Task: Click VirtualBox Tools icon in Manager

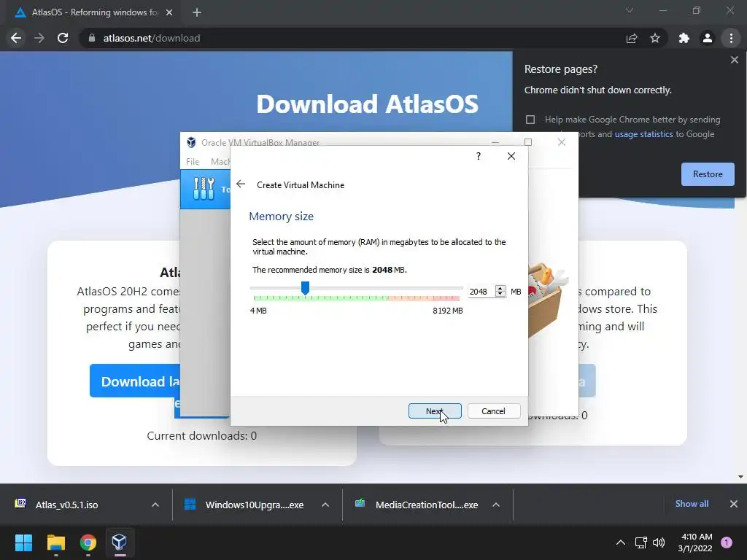Action: point(204,189)
